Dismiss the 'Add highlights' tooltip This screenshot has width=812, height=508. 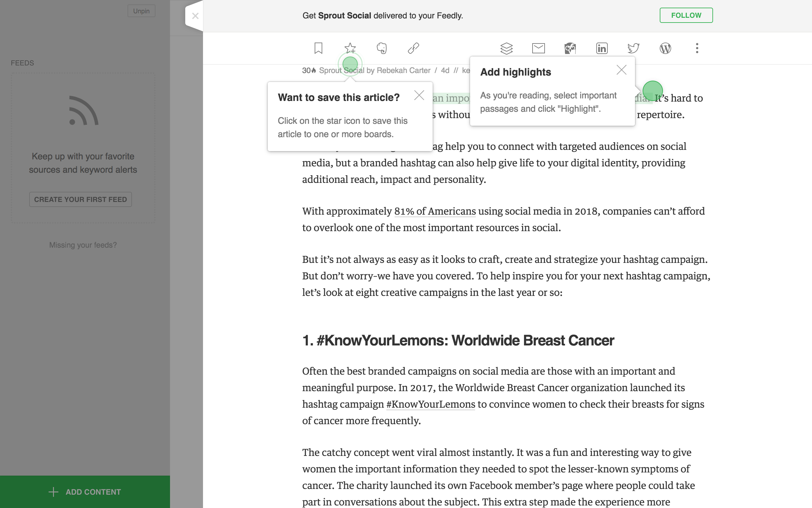(x=621, y=70)
